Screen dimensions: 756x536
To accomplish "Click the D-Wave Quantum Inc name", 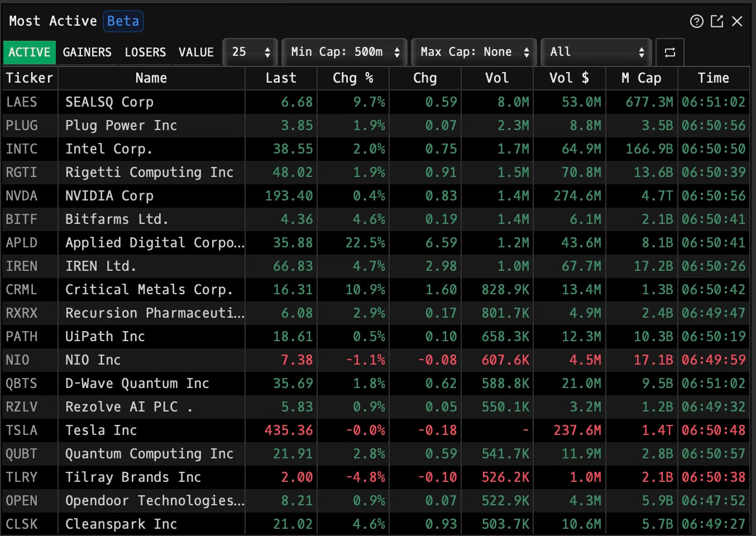I will click(x=137, y=384).
